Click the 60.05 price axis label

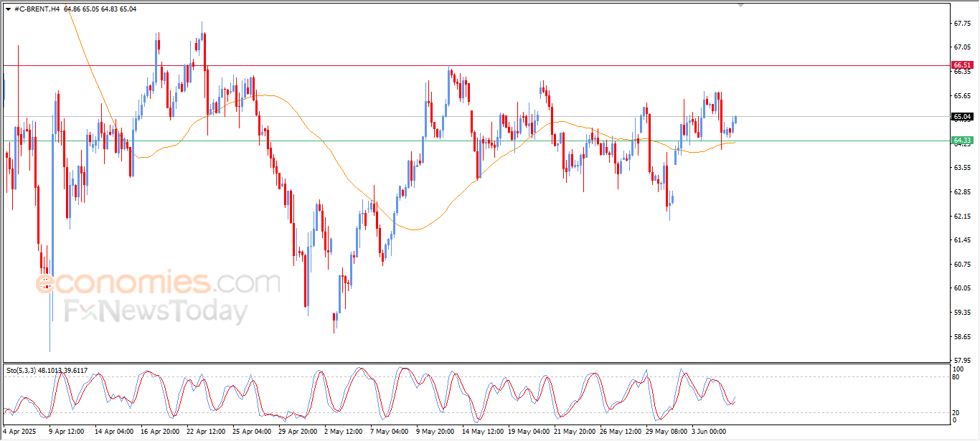(962, 288)
